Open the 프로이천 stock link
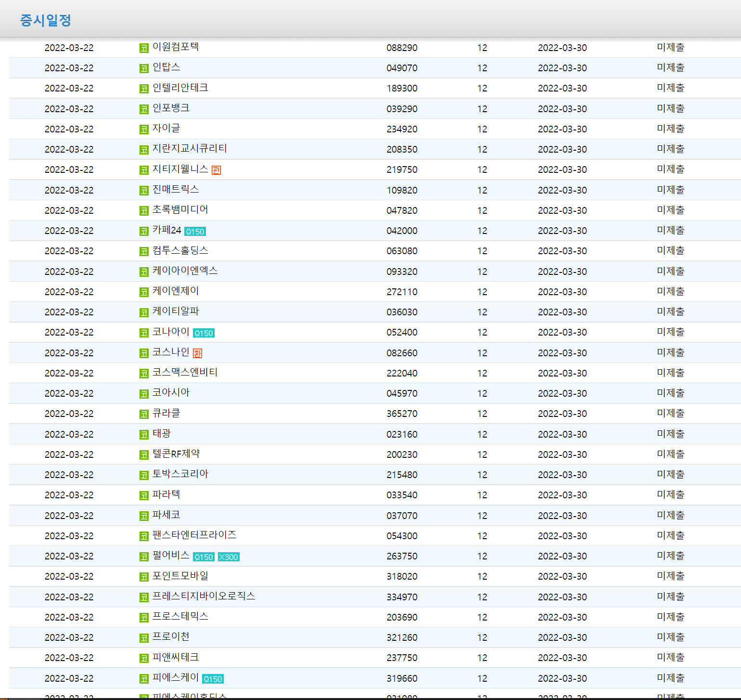 tap(171, 636)
